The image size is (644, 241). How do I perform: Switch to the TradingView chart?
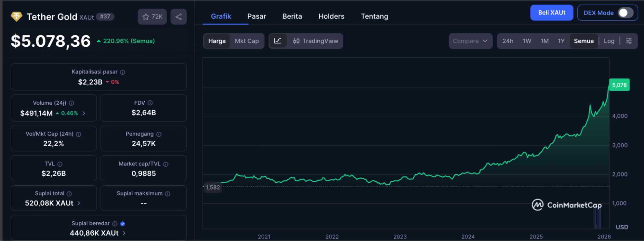click(316, 41)
